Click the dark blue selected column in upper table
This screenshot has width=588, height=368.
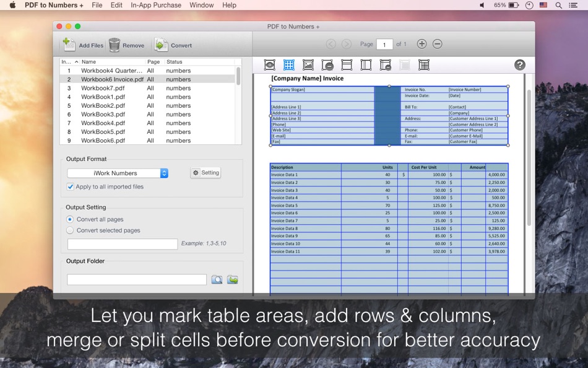click(387, 116)
